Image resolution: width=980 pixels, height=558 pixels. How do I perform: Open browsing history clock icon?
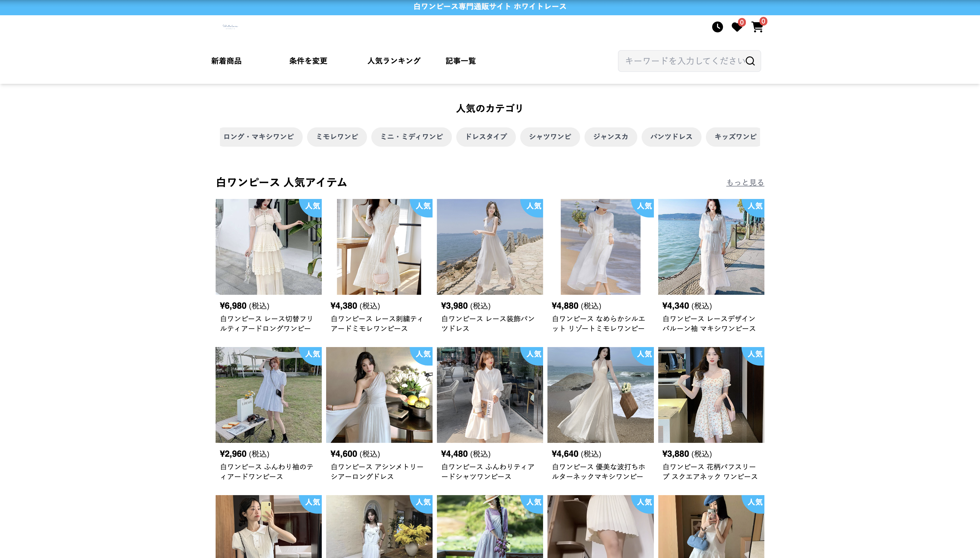pyautogui.click(x=717, y=27)
